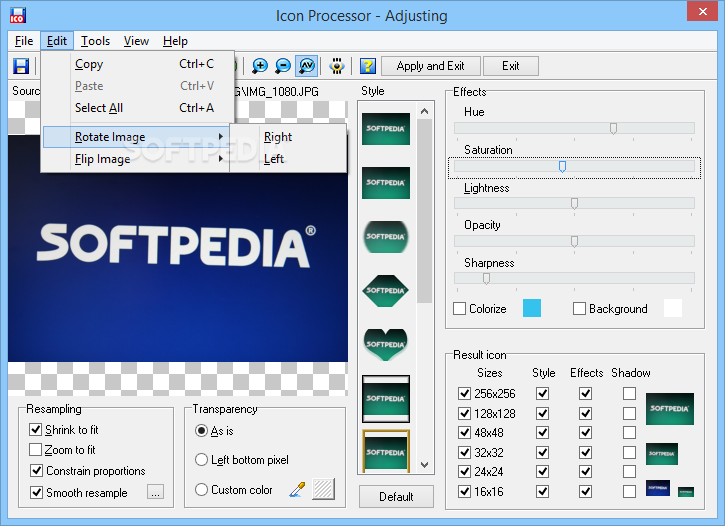Select the rounded oval style thumbnail
The width and height of the screenshot is (725, 526).
pyautogui.click(x=386, y=237)
